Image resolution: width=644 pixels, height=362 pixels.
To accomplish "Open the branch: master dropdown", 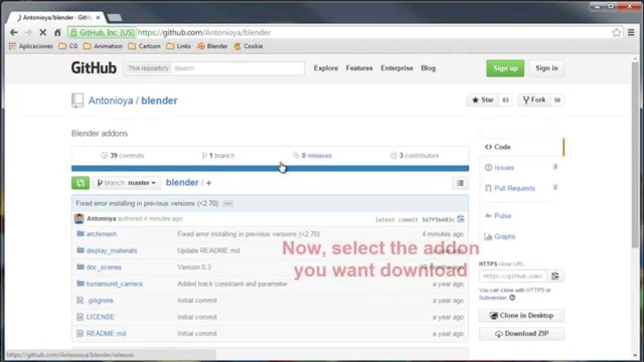I will pos(126,183).
